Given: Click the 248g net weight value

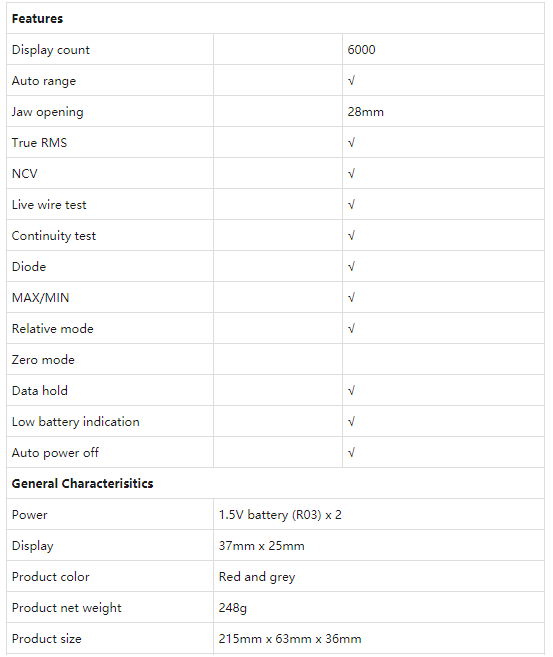Looking at the screenshot, I should pos(233,608).
